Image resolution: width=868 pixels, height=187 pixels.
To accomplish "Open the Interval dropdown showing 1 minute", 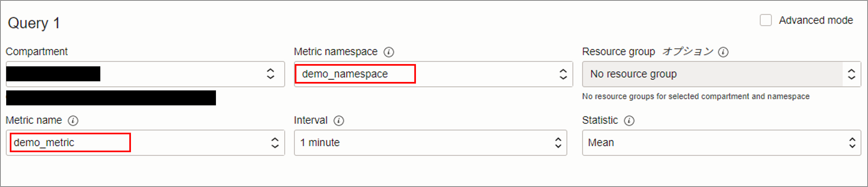I will (558, 142).
